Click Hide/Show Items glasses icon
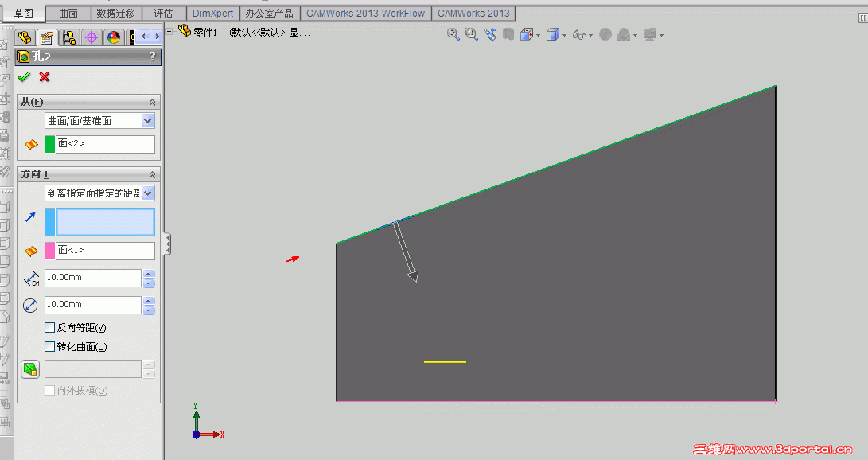Image resolution: width=868 pixels, height=460 pixels. pyautogui.click(x=579, y=34)
